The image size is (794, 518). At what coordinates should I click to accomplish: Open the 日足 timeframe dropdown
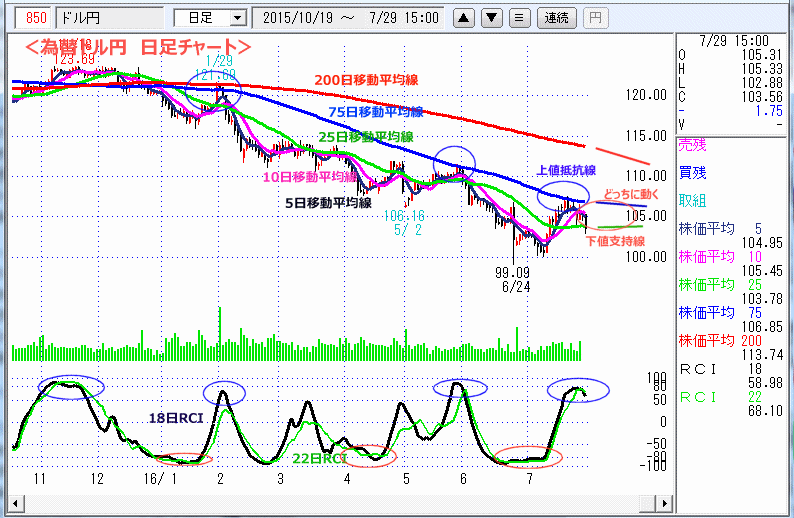[x=209, y=18]
